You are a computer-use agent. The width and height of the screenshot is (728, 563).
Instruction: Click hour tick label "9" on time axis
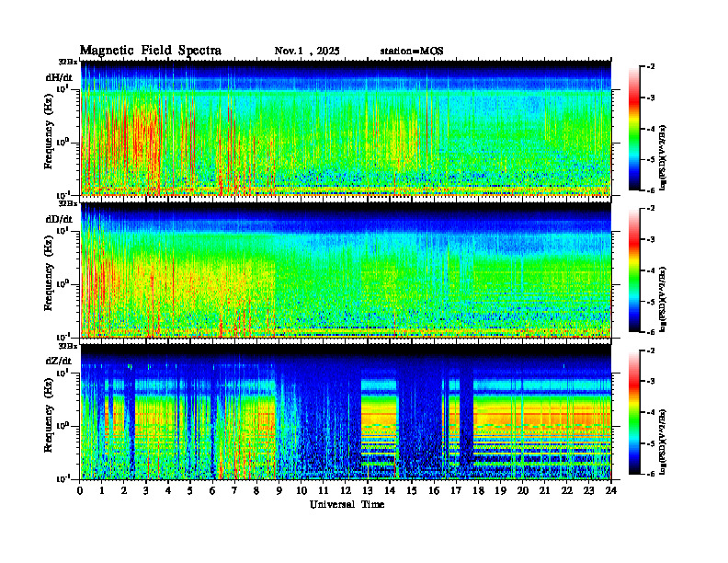click(x=279, y=490)
